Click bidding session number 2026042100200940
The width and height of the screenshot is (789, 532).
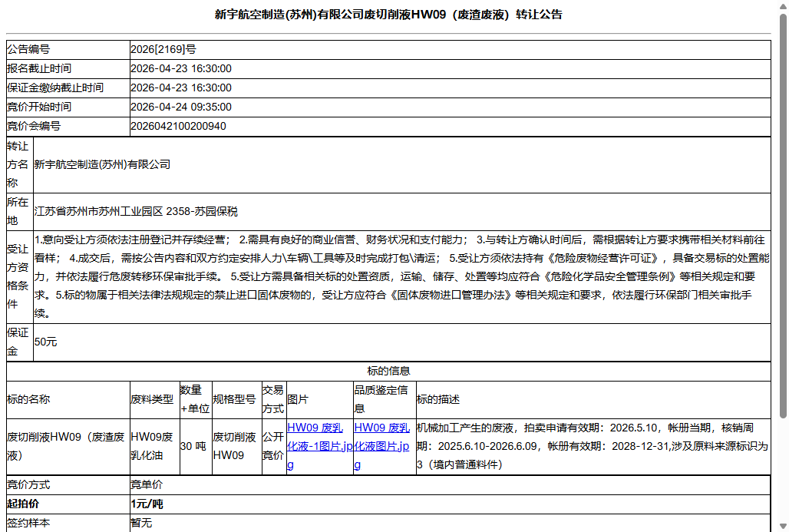point(178,127)
